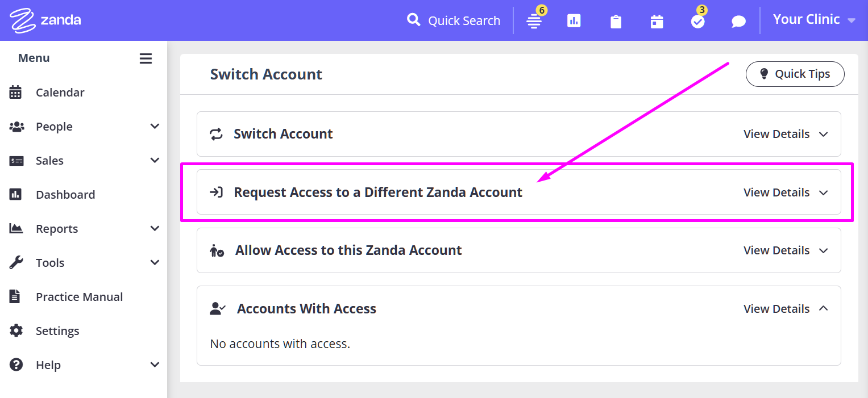
Task: Go to Calendar in the sidebar menu
Action: 60,93
